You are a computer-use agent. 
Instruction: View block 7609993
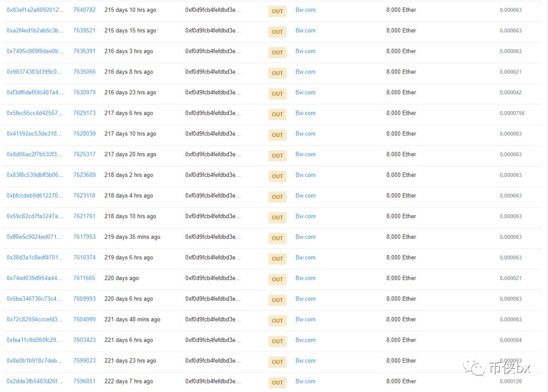point(84,298)
